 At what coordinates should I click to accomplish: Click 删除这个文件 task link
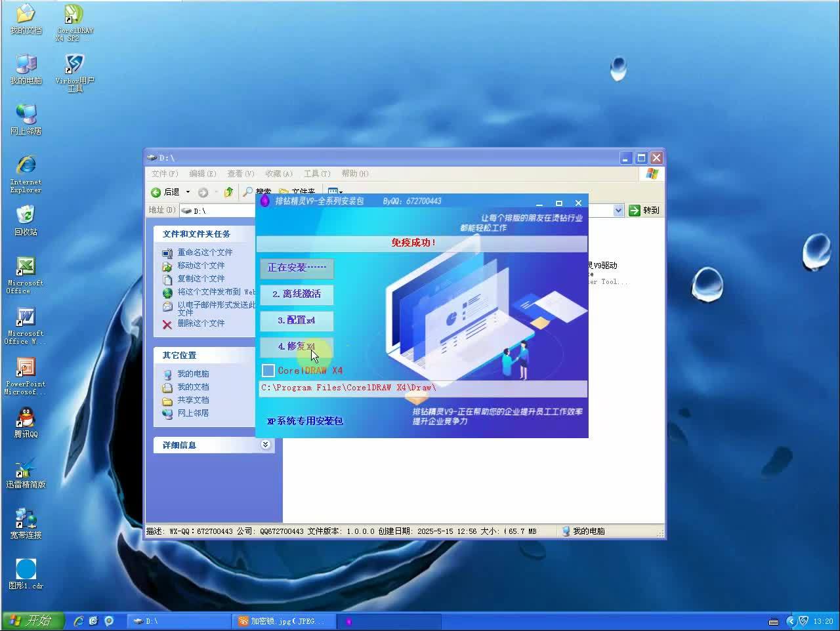201,323
